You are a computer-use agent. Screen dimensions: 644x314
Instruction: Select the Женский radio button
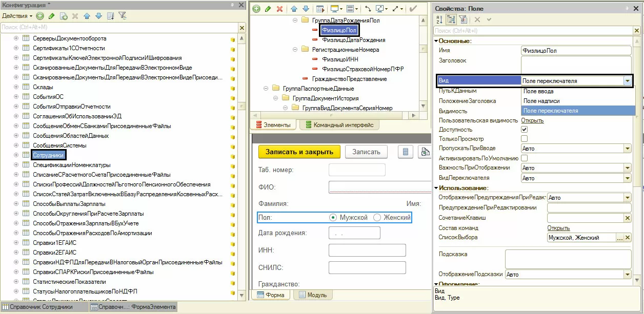(x=377, y=218)
